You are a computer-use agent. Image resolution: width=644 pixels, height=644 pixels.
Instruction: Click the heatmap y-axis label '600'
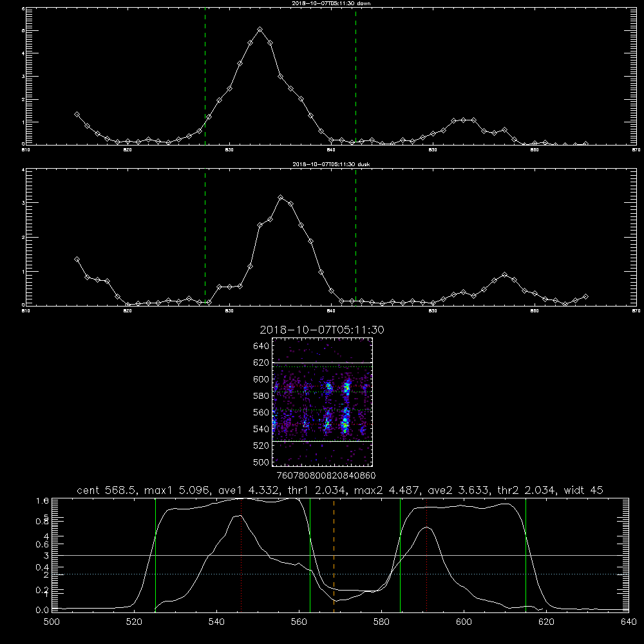click(261, 379)
